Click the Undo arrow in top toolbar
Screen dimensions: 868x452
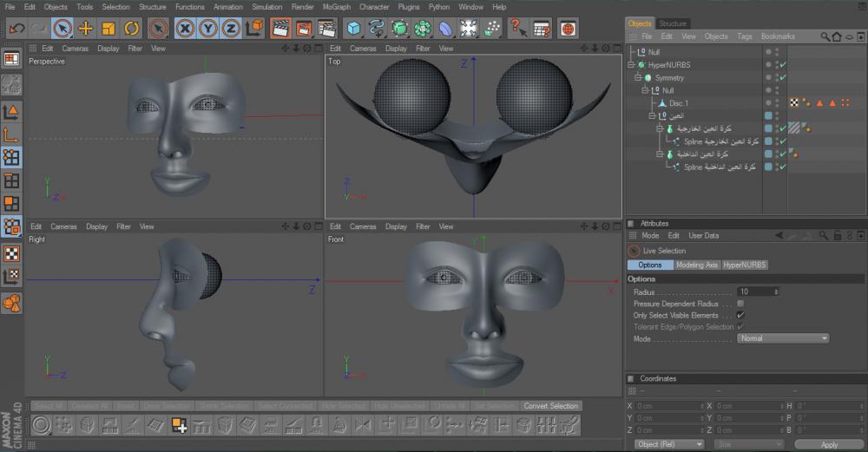(16, 29)
